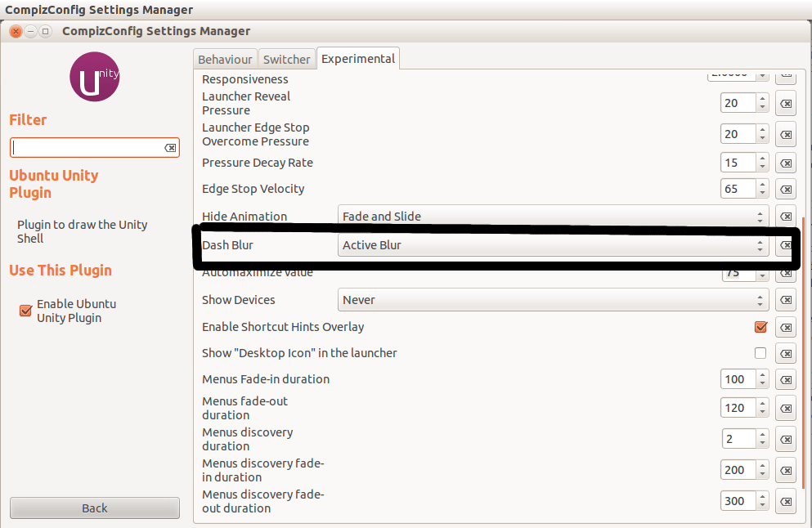Increase Menus discovery fade-out duration

[x=762, y=496]
